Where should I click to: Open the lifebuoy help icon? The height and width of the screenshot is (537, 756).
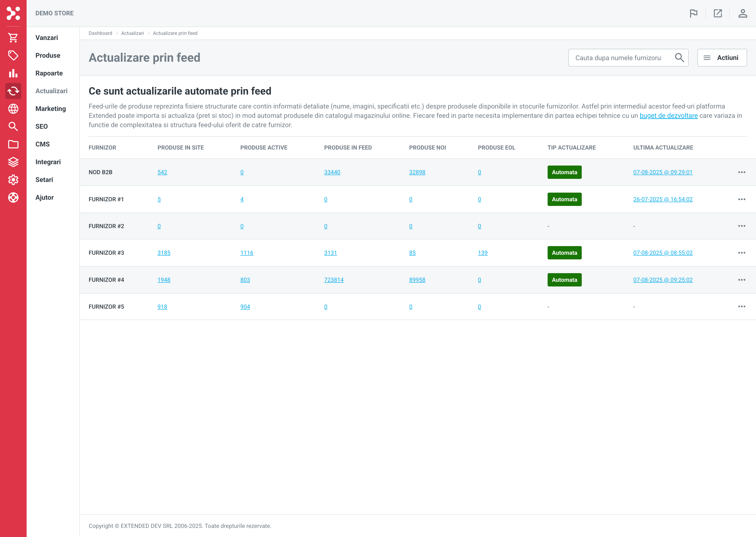click(x=13, y=197)
